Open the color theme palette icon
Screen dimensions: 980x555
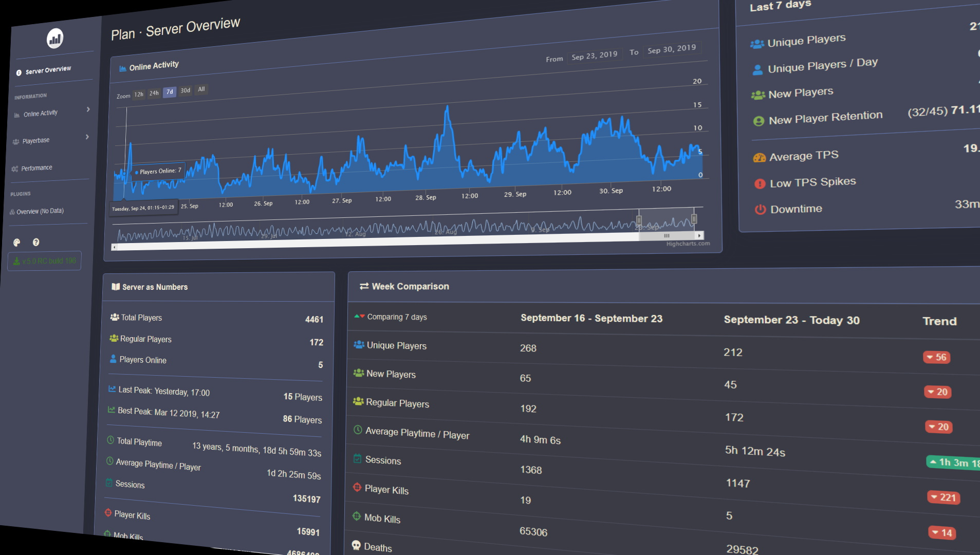[17, 243]
